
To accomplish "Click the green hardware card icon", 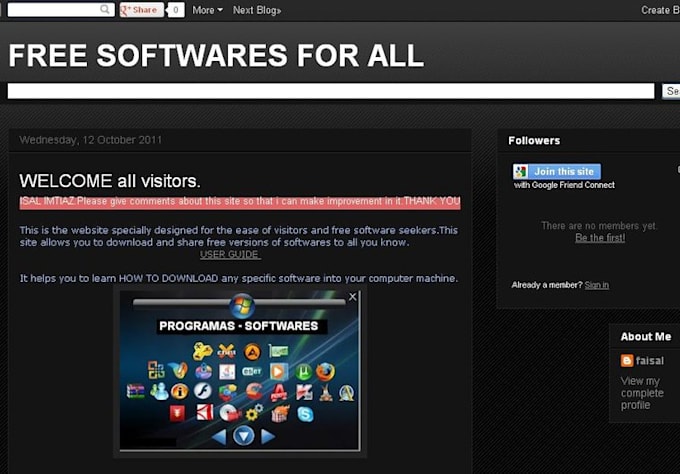I will (x=278, y=350).
